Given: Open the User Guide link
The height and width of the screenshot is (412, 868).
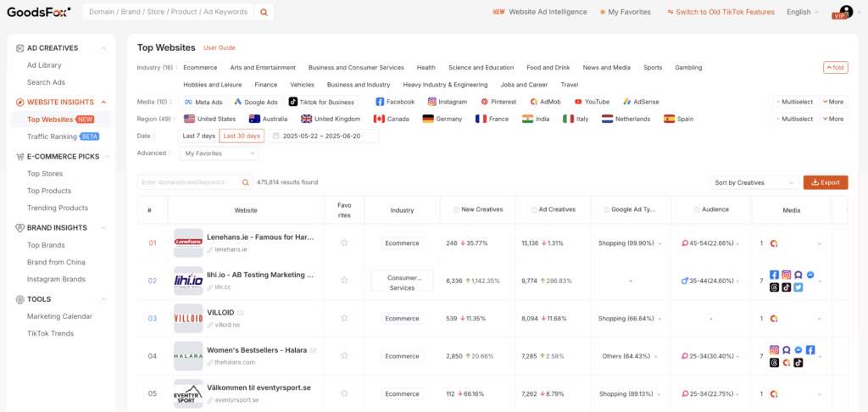Looking at the screenshot, I should pyautogui.click(x=220, y=47).
